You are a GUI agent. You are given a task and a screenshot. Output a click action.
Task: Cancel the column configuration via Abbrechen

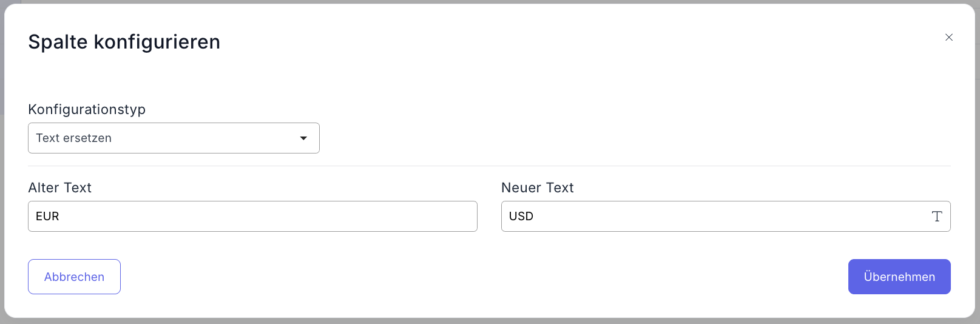pos(74,277)
